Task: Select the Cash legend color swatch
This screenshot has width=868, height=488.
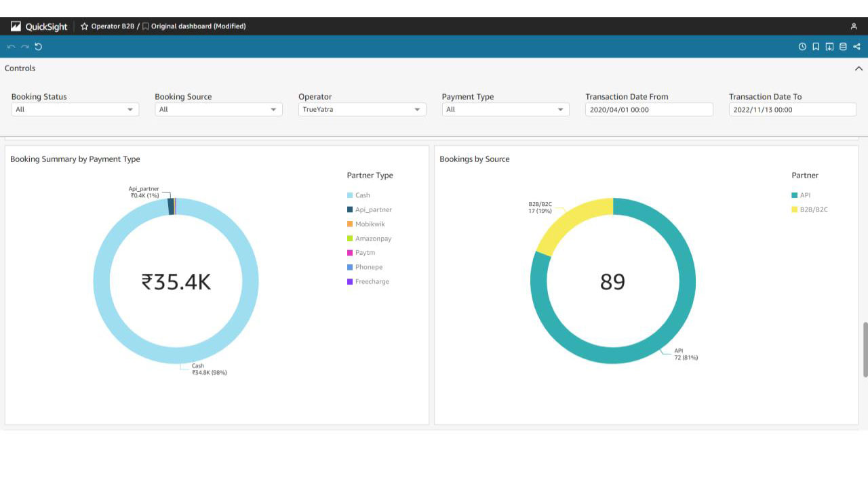Action: point(350,195)
